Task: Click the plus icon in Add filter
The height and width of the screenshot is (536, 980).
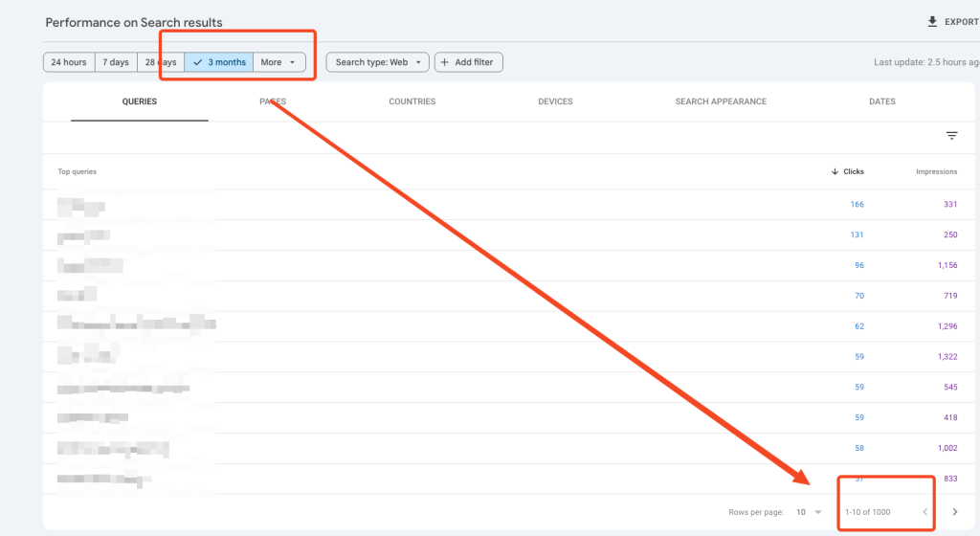Action: click(x=445, y=62)
